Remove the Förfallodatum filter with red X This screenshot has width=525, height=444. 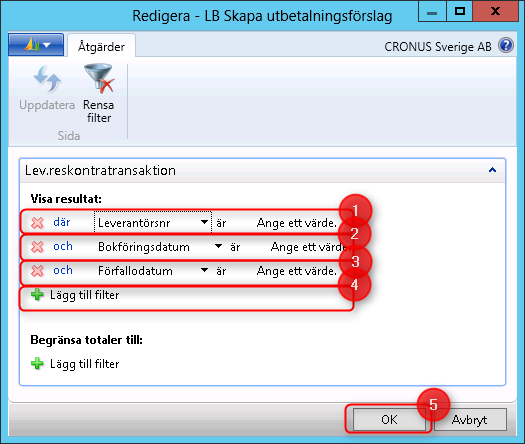37,271
